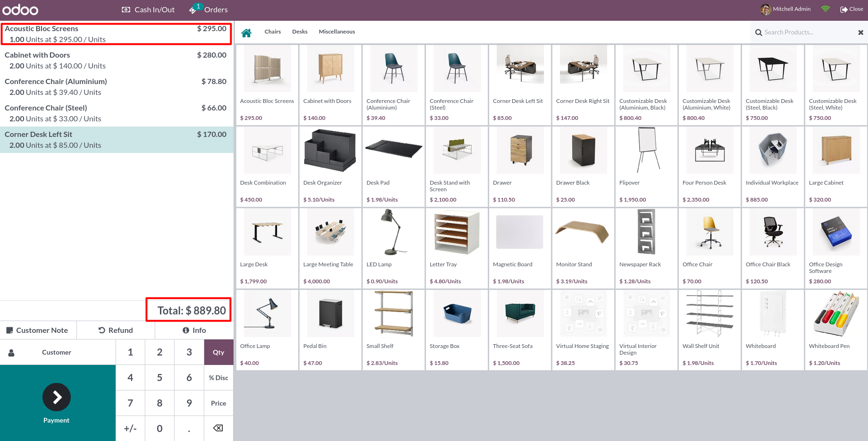Add Desk Combination product
Image resolution: width=868 pixels, height=441 pixels.
point(267,167)
